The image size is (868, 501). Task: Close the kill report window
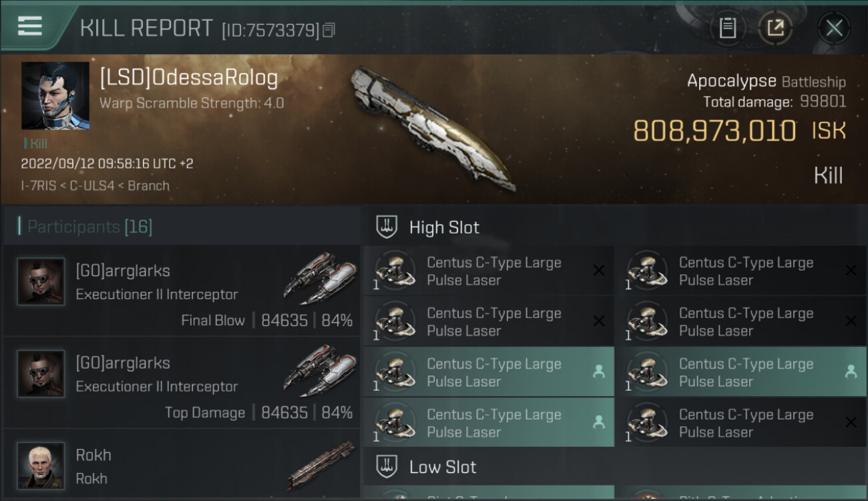click(834, 28)
